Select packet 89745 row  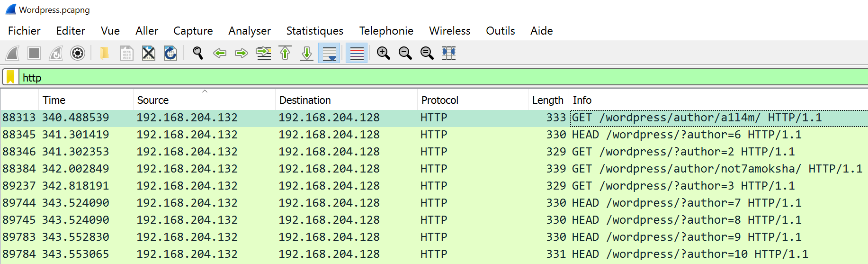tap(434, 220)
